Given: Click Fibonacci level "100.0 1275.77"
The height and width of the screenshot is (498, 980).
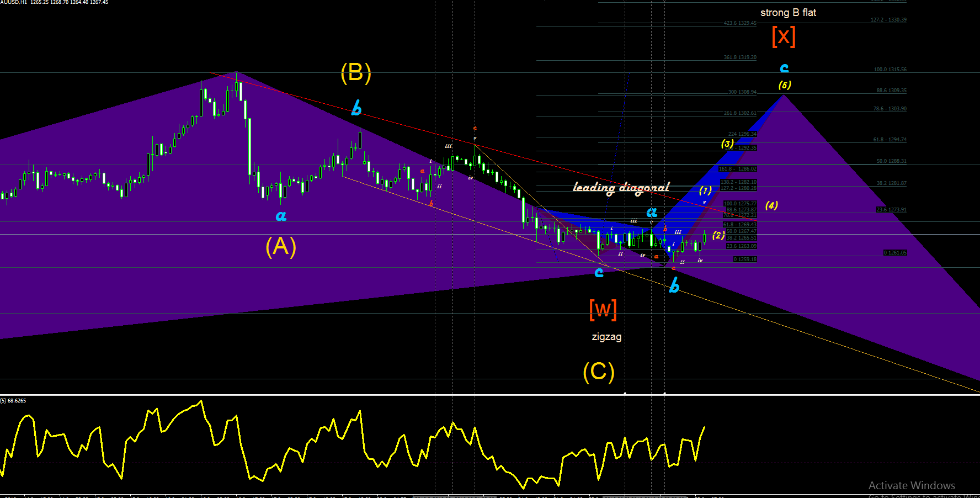Looking at the screenshot, I should [740, 204].
